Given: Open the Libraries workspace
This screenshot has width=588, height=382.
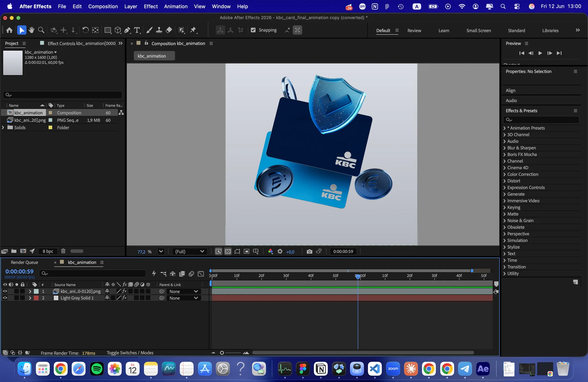Looking at the screenshot, I should click(x=550, y=30).
